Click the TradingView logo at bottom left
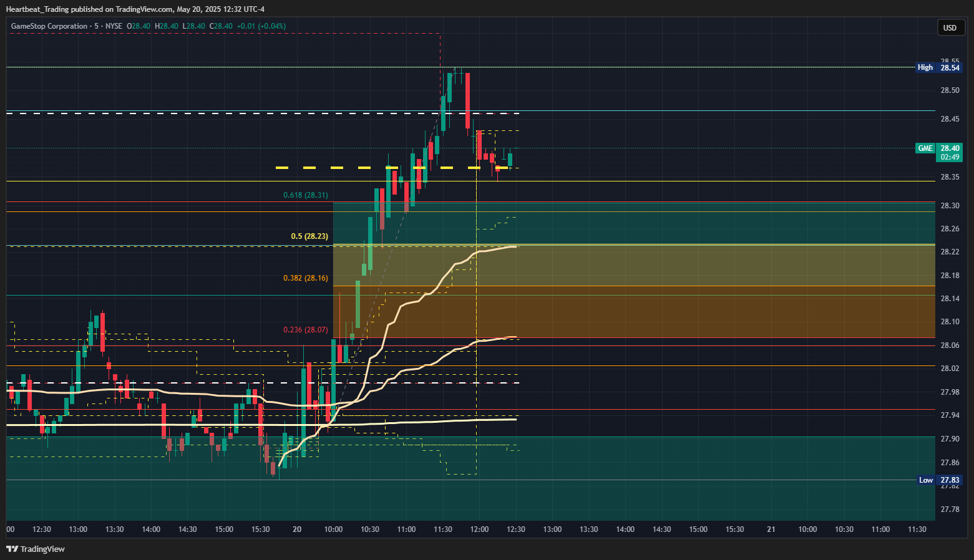Screen dimensions: 974x560 36,549
